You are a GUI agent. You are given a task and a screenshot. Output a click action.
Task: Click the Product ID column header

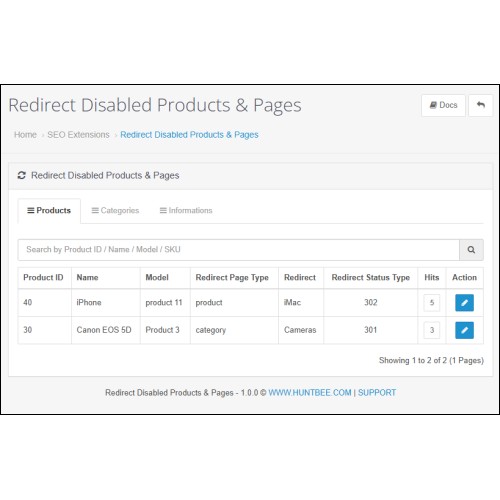43,277
